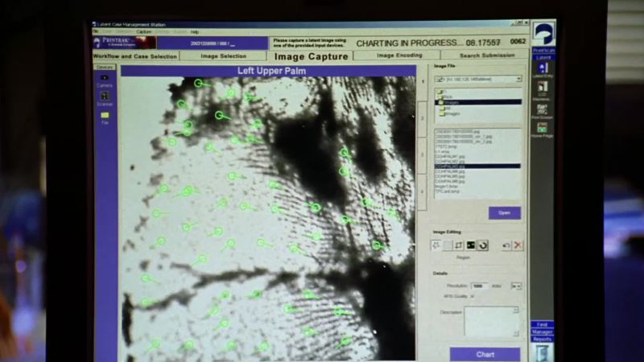Click the Printrak banner logo
The width and height of the screenshot is (644, 362).
[125, 43]
